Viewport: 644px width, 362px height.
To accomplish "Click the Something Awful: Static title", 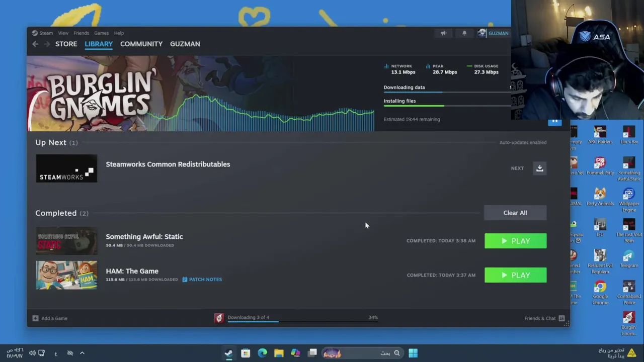I will click(x=144, y=237).
